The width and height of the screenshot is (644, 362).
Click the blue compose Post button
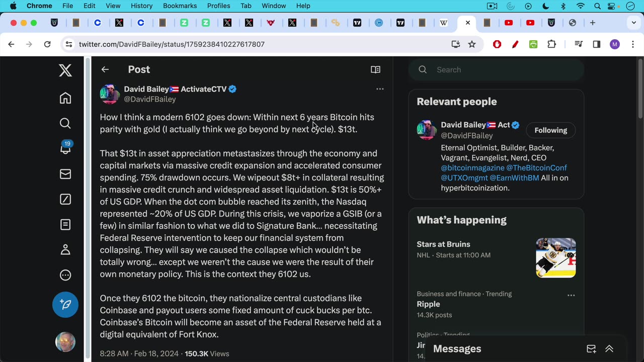[65, 304]
